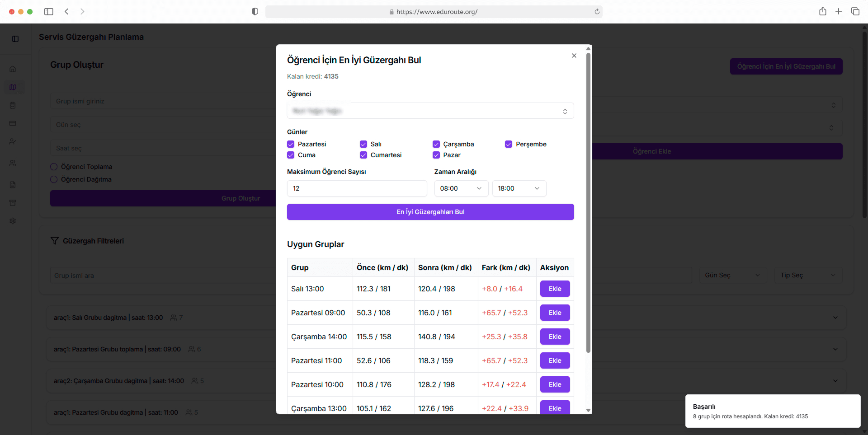Open the document icon in sidebar

coord(13,185)
